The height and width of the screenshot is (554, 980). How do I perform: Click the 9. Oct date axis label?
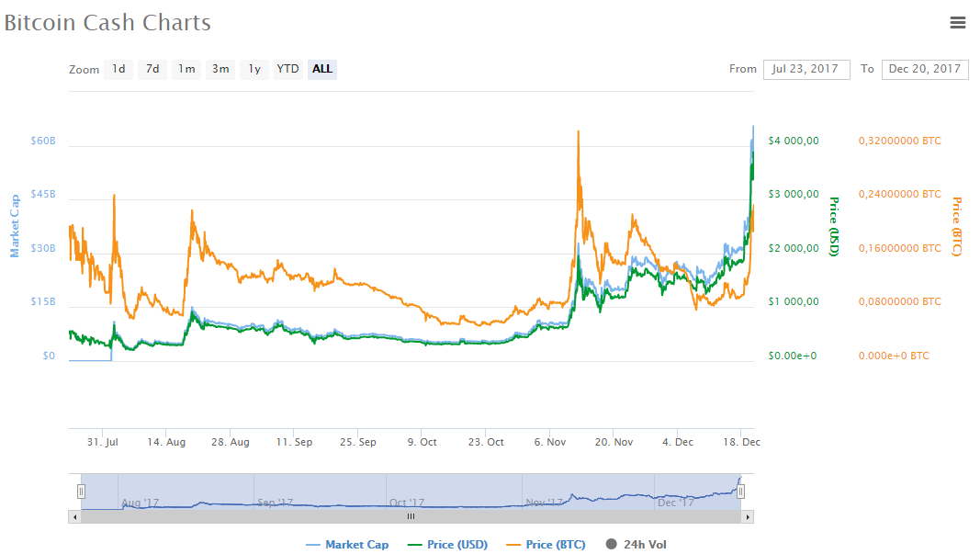422,442
